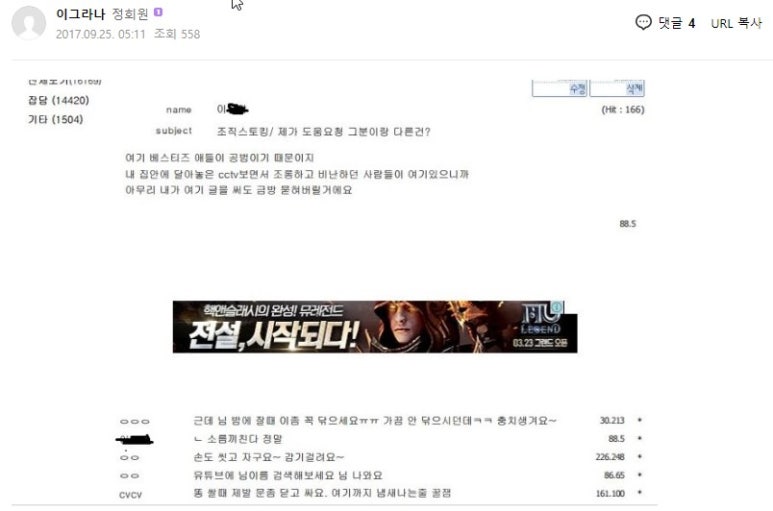Screen dimensions: 773x511
Task: Click the view count 조회 558
Action: pyautogui.click(x=177, y=34)
